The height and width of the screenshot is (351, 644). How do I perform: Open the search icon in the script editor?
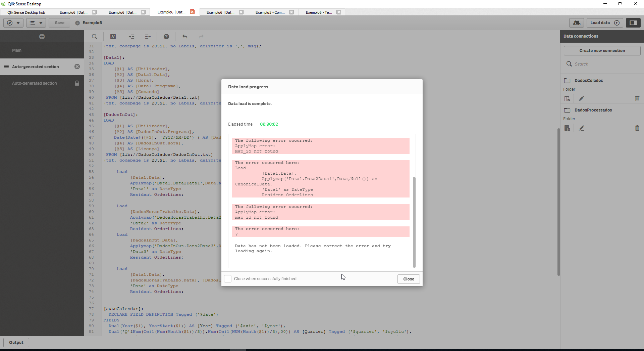point(95,37)
